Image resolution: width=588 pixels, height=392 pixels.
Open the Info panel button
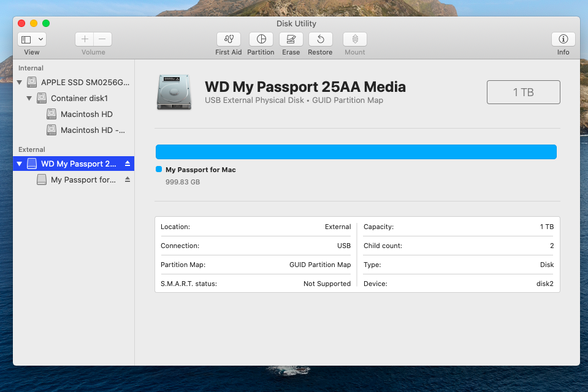[563, 39]
